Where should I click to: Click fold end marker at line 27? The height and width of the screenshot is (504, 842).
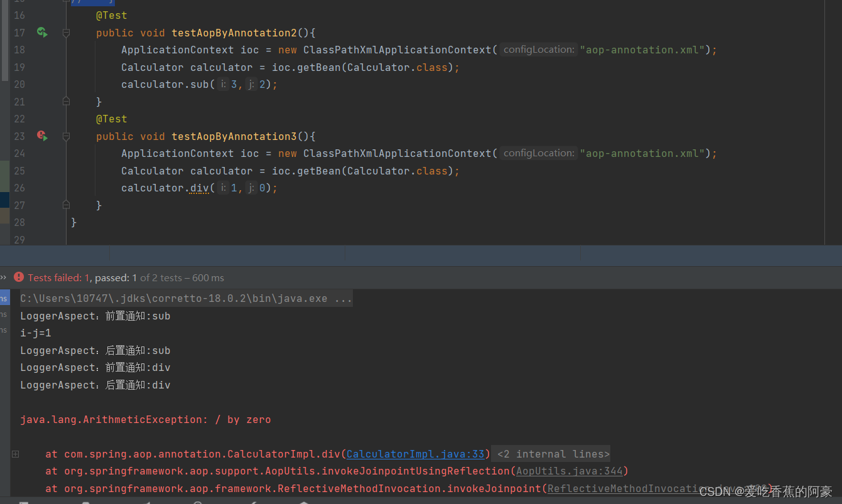point(66,205)
